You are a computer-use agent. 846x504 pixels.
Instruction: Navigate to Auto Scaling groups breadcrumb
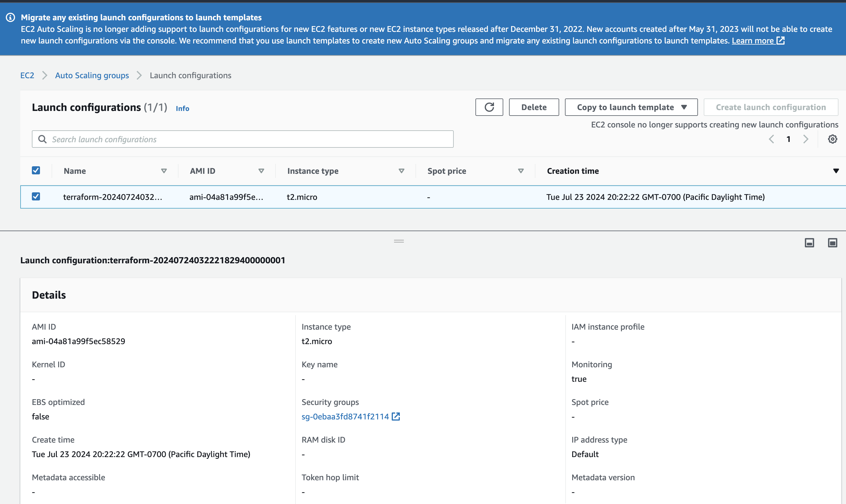tap(92, 75)
